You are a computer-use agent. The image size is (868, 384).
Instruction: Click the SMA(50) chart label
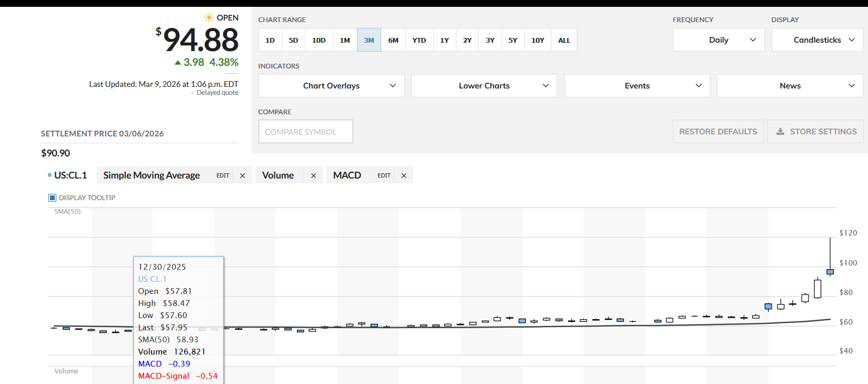67,212
